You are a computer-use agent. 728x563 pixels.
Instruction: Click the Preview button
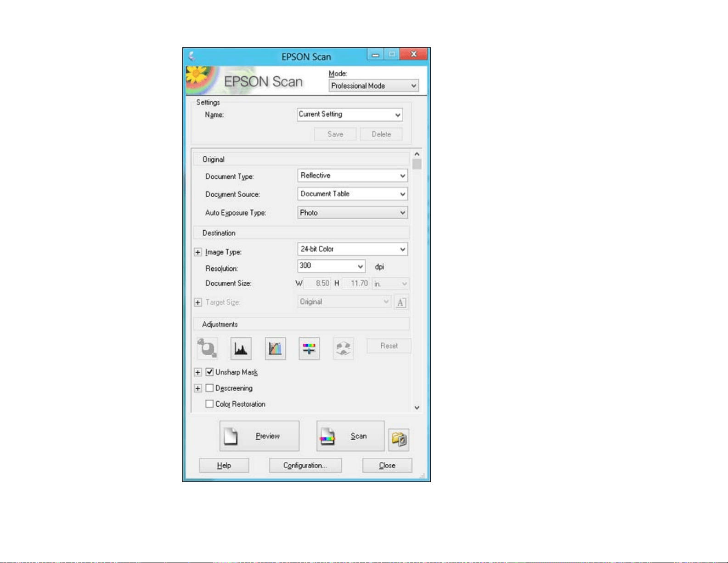click(260, 436)
